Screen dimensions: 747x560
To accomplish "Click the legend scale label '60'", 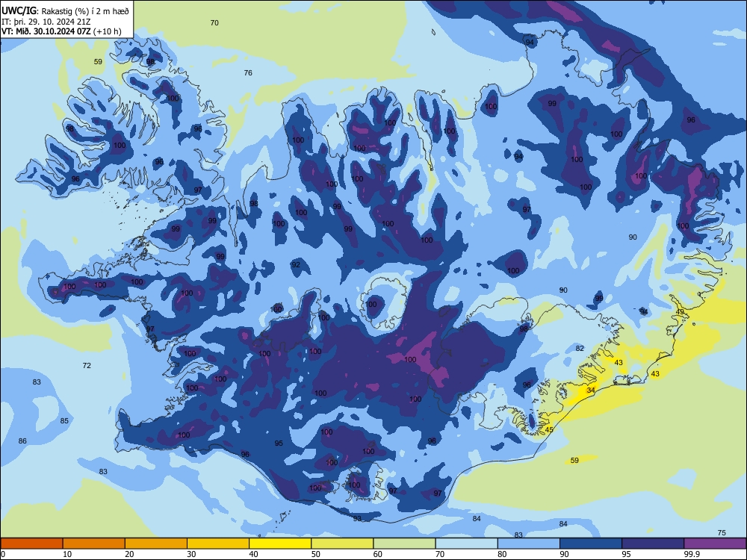I will (378, 554).
